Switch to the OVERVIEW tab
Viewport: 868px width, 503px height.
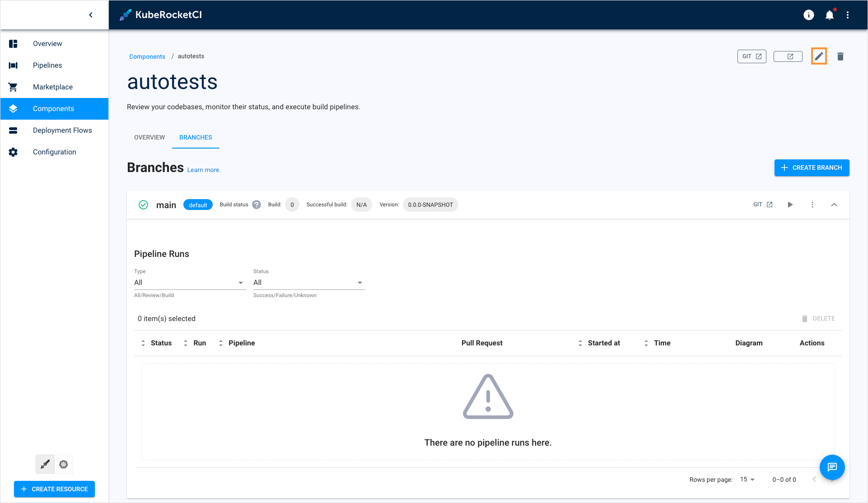[x=149, y=137]
